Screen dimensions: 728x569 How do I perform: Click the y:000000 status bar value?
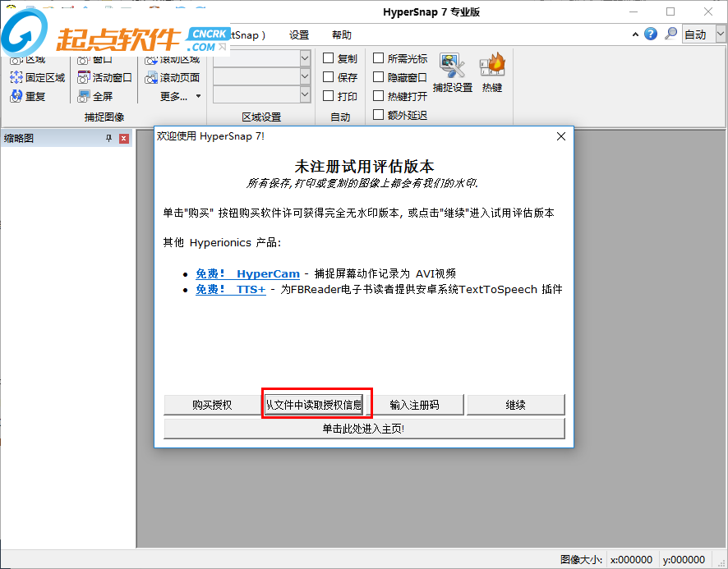(x=684, y=560)
